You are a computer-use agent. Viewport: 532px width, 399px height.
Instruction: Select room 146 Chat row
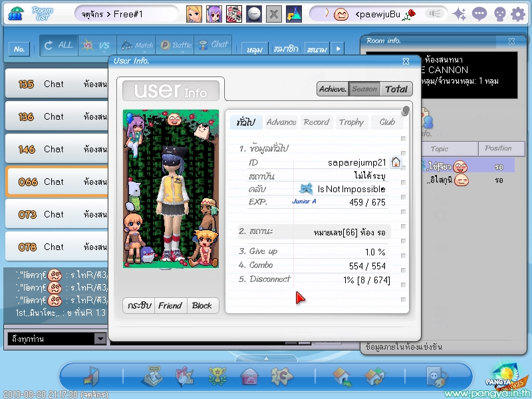(57, 149)
